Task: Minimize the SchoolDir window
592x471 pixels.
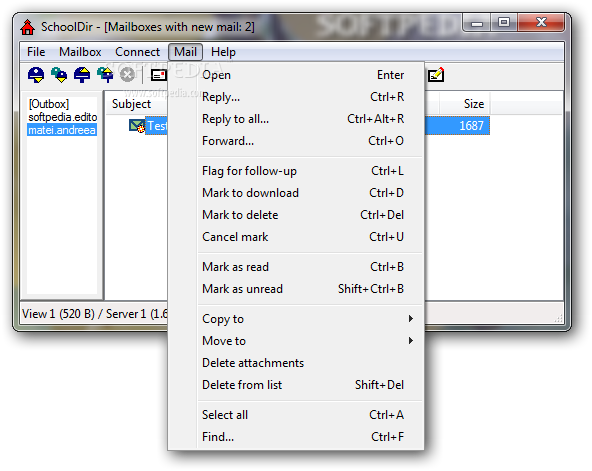Action: pos(477,23)
